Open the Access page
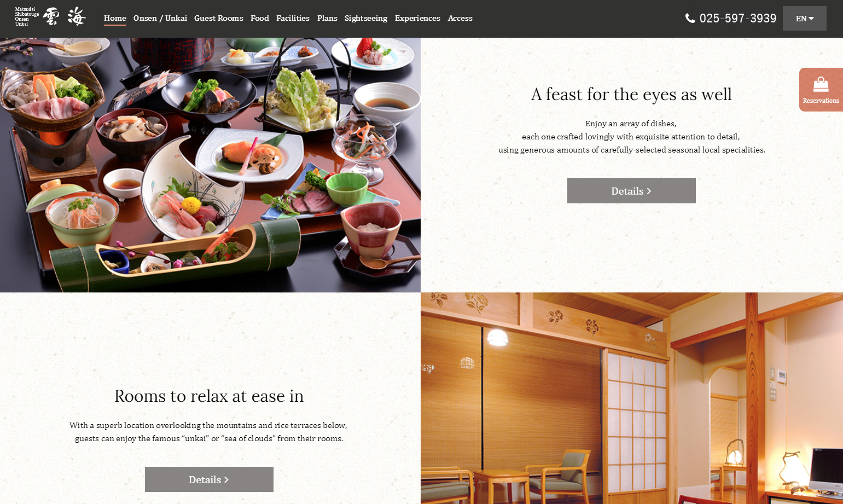843x504 pixels. (x=460, y=18)
